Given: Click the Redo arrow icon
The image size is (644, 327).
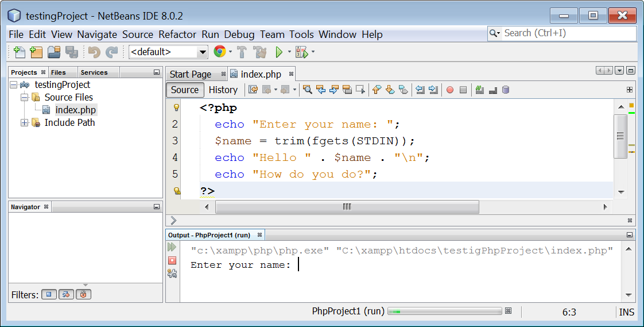Looking at the screenshot, I should coord(112,52).
